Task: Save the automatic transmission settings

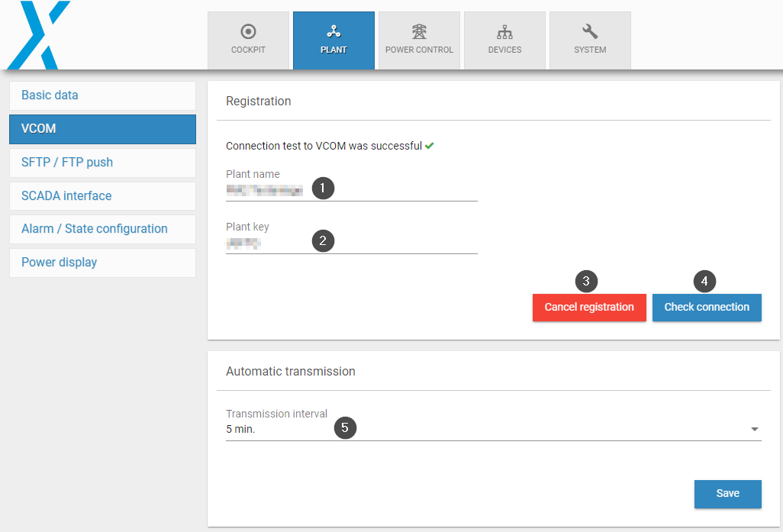Action: pos(727,494)
